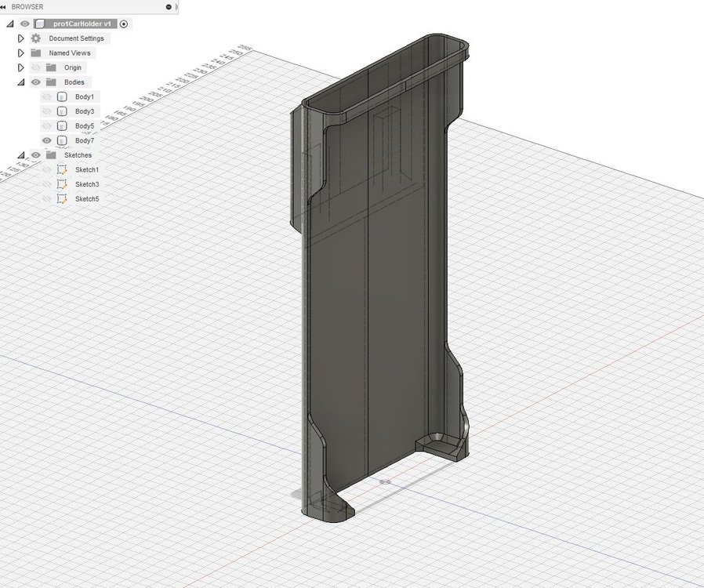
Task: Select the pro1CarHolder v1 root component
Action: point(82,24)
